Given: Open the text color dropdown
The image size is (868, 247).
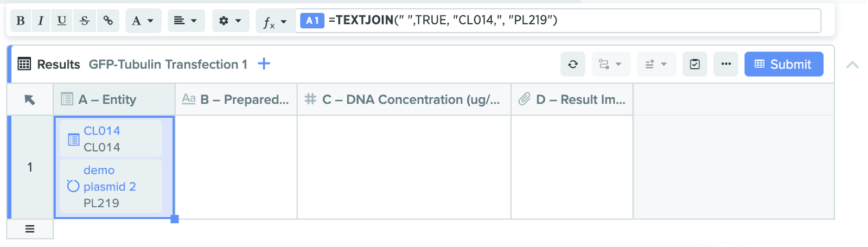Looking at the screenshot, I should (143, 21).
